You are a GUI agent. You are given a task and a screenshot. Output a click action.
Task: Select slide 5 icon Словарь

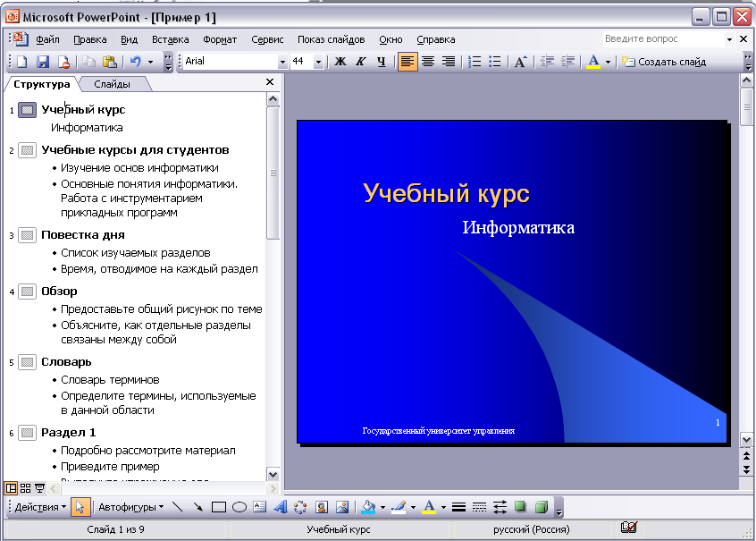coord(27,362)
